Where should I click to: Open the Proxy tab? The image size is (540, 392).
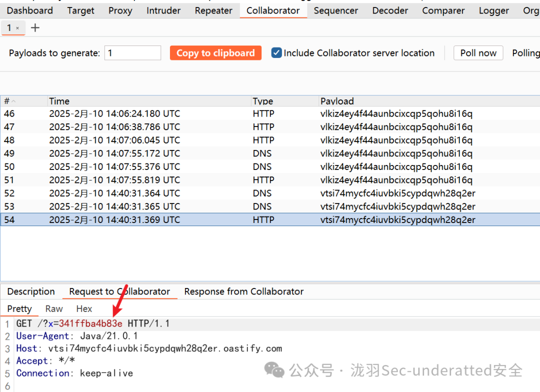point(120,10)
